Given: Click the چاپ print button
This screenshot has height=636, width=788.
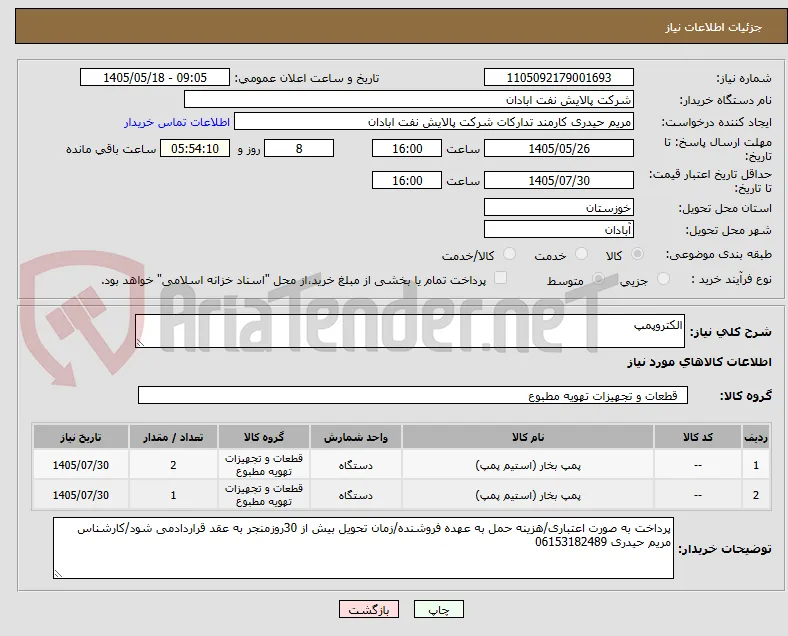Looking at the screenshot, I should click(x=439, y=609).
